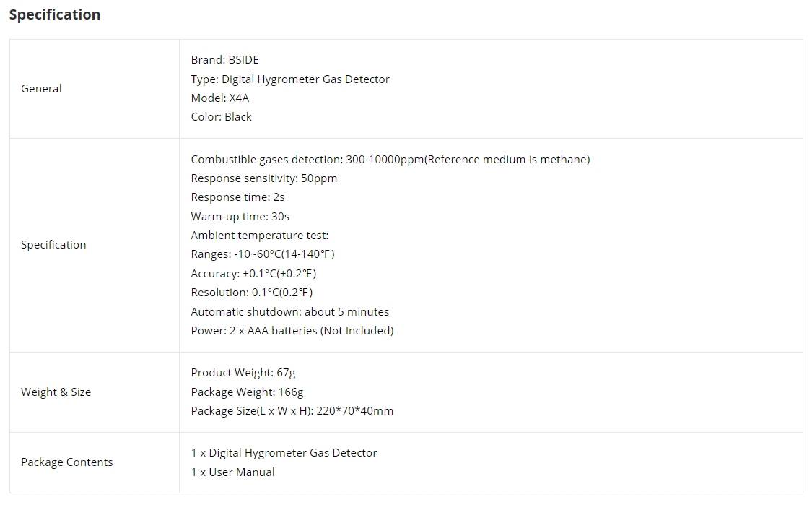Viewport: 812px width, 505px height.
Task: Select the General row label
Action: tap(41, 89)
